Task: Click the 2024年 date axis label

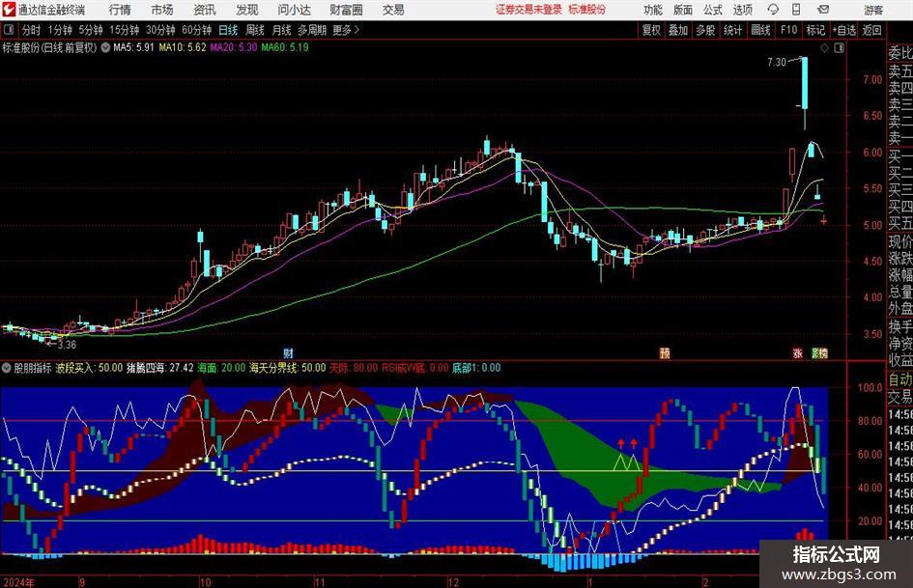Action: click(18, 582)
